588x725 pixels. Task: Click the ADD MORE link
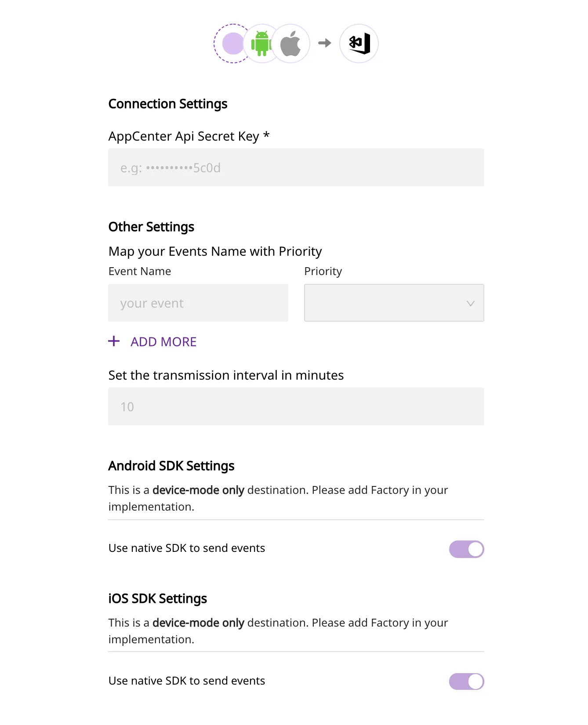(x=163, y=342)
